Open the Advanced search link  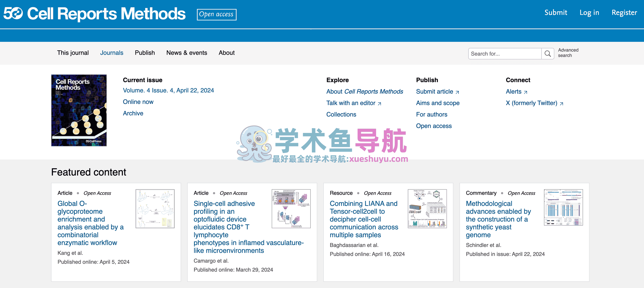(x=568, y=53)
